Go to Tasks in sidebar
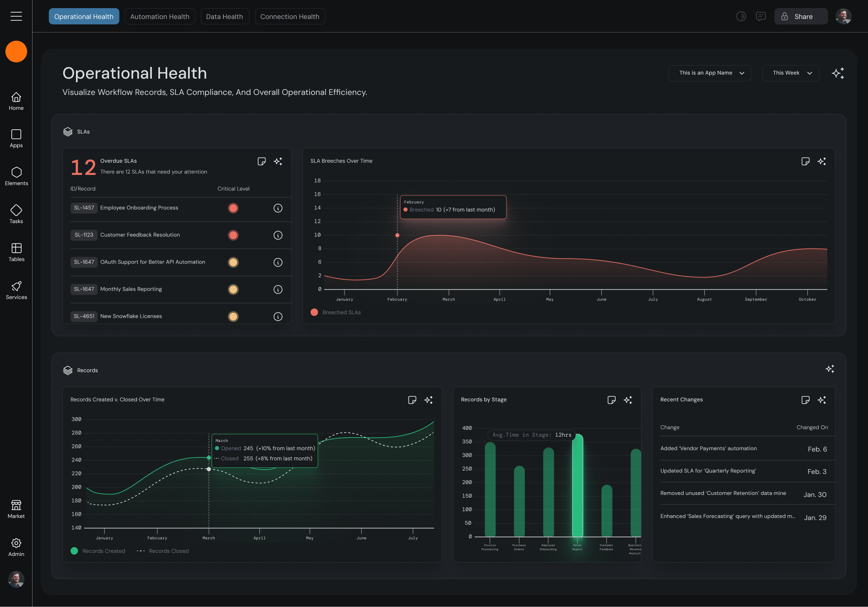The height and width of the screenshot is (607, 868). coord(16,214)
